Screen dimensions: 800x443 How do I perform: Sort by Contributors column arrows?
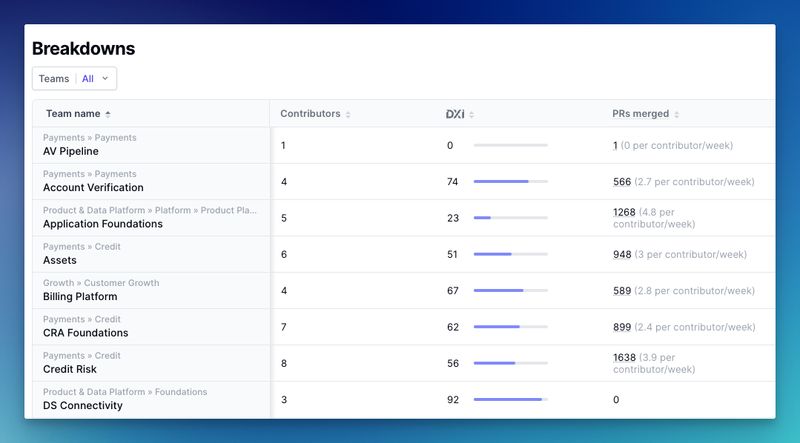pyautogui.click(x=348, y=114)
